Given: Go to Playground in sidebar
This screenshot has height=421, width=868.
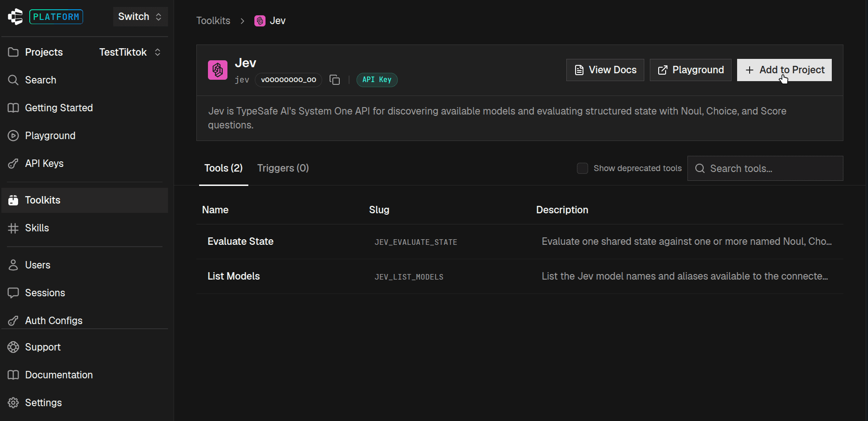Looking at the screenshot, I should point(84,135).
